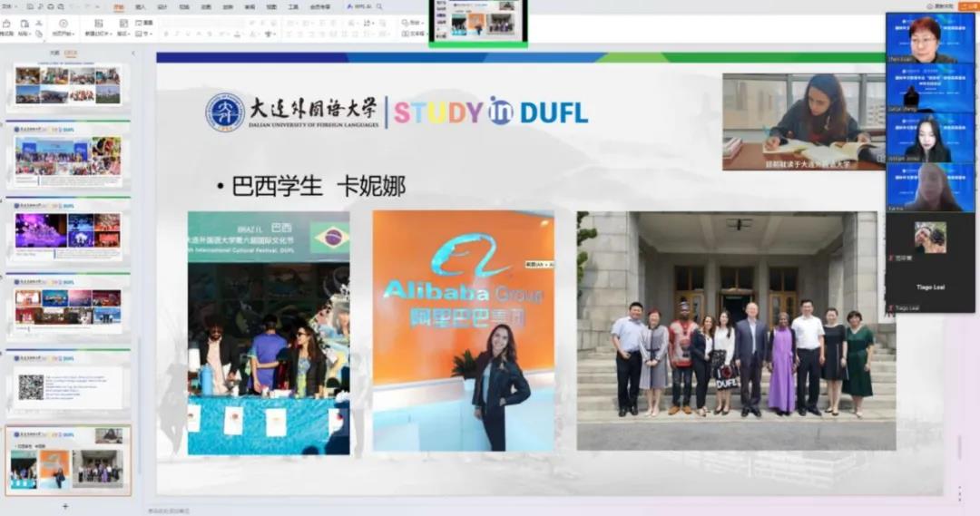Collapse the slide thumbnail panel arrow
The image size is (980, 516).
(x=133, y=54)
